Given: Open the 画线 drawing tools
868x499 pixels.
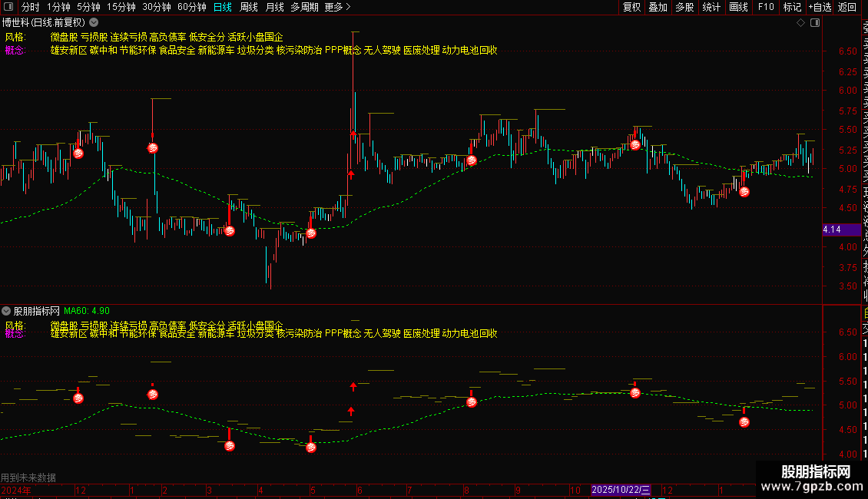Looking at the screenshot, I should pyautogui.click(x=738, y=7).
